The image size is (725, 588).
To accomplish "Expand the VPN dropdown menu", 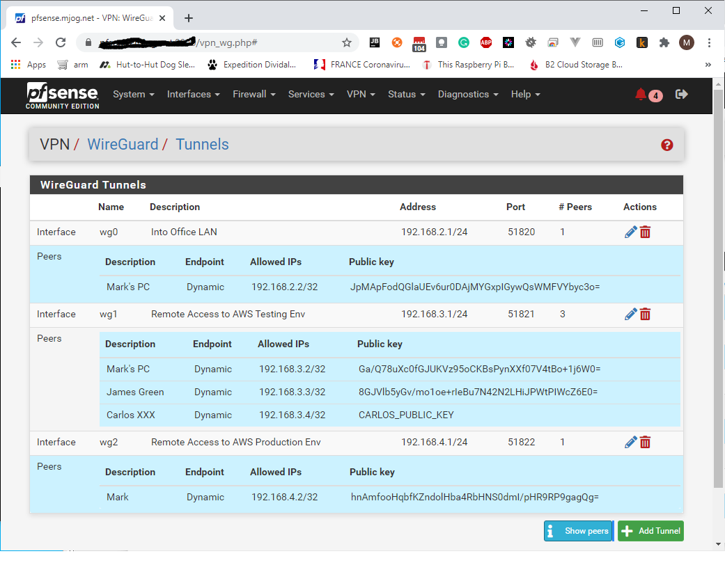I will [361, 94].
